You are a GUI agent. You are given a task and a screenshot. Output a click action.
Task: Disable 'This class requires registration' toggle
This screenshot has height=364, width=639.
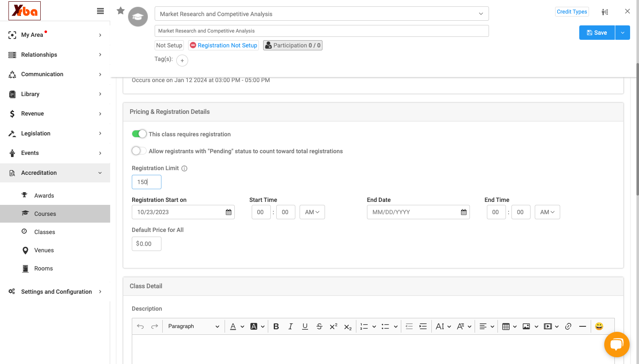click(139, 134)
